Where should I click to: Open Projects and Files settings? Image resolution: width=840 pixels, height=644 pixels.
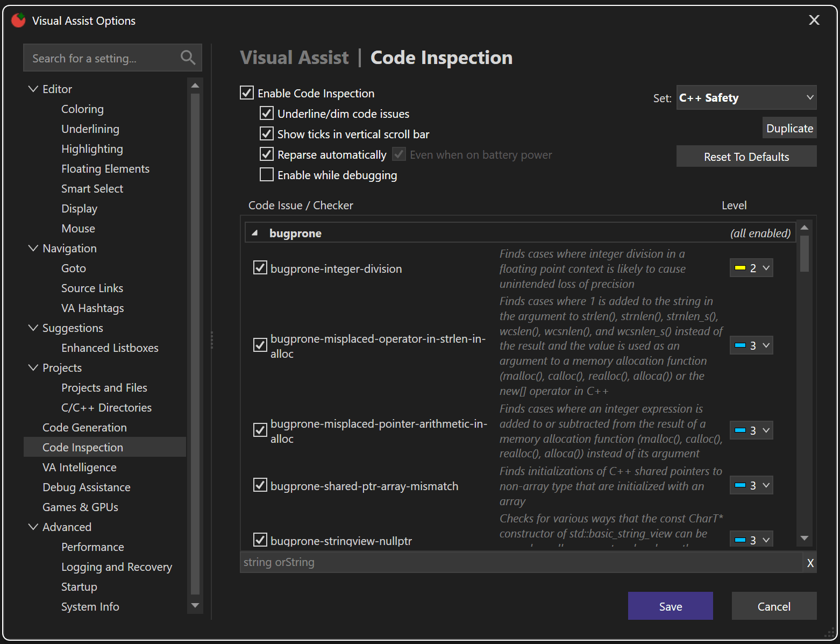104,387
